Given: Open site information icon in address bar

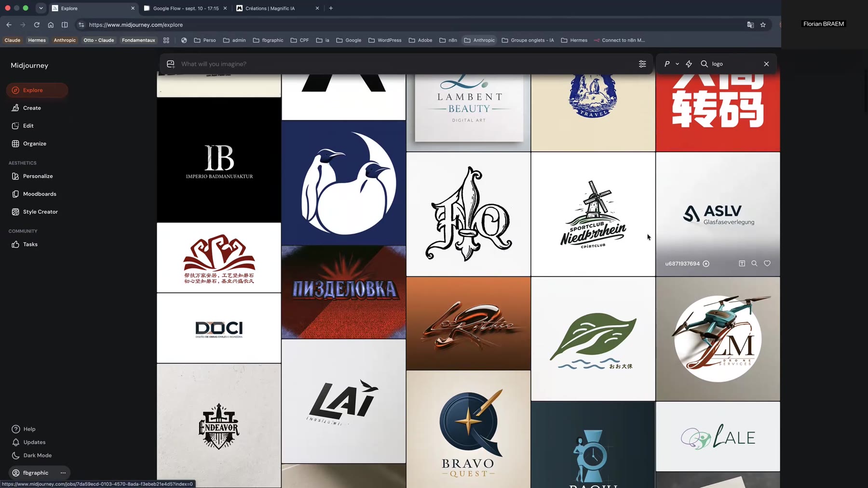Looking at the screenshot, I should pyautogui.click(x=81, y=25).
